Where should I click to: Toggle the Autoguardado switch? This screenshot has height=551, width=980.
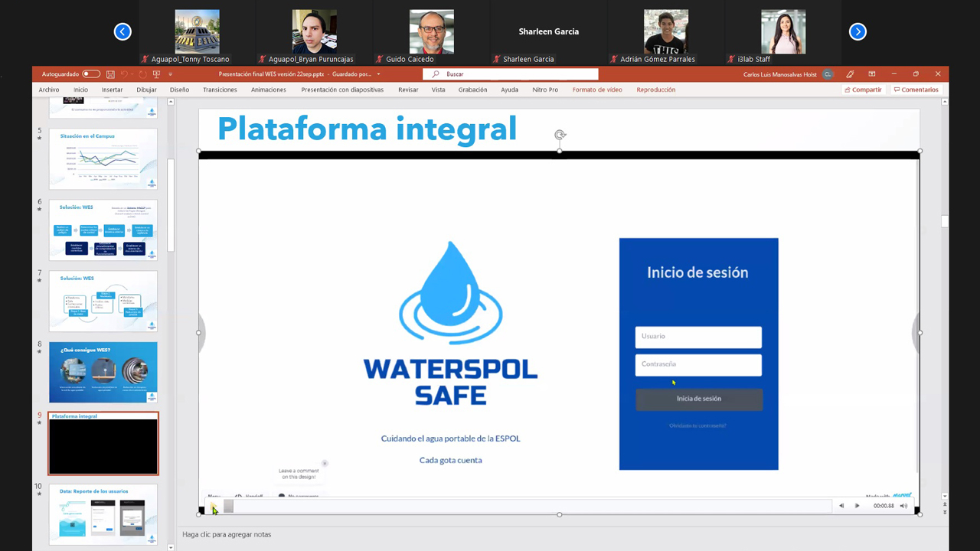91,74
